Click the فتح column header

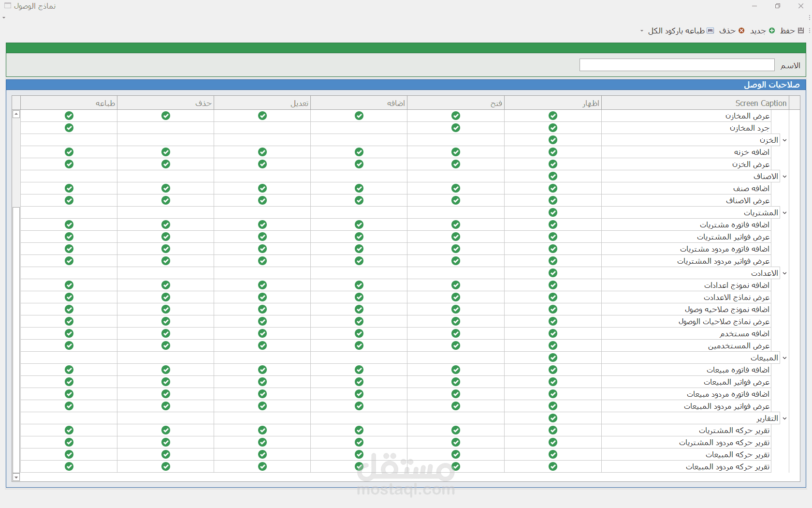[x=456, y=103]
